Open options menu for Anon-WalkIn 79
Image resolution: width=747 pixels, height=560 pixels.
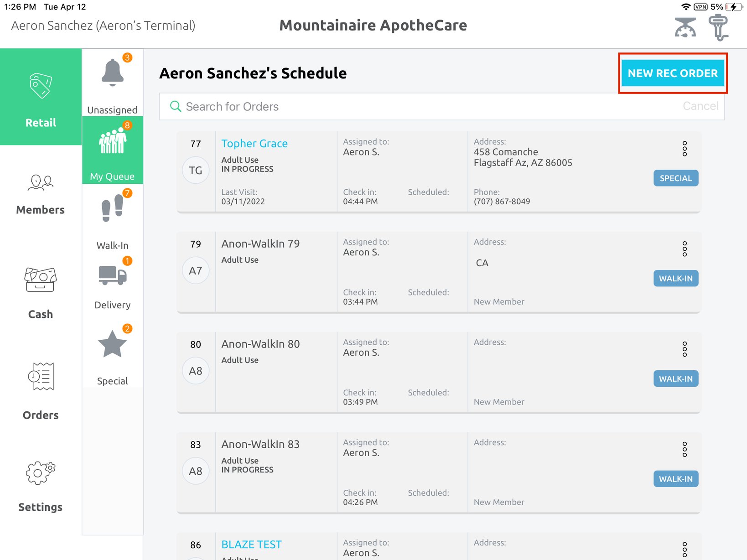(x=684, y=249)
